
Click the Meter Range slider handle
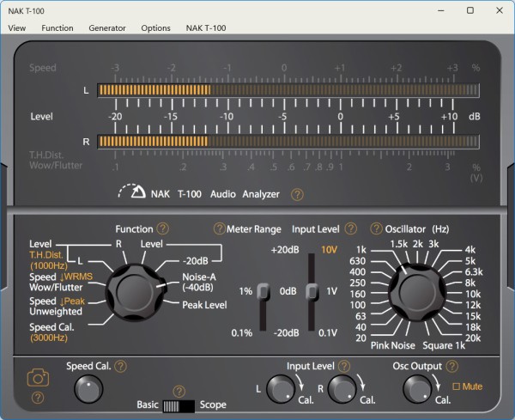264,291
